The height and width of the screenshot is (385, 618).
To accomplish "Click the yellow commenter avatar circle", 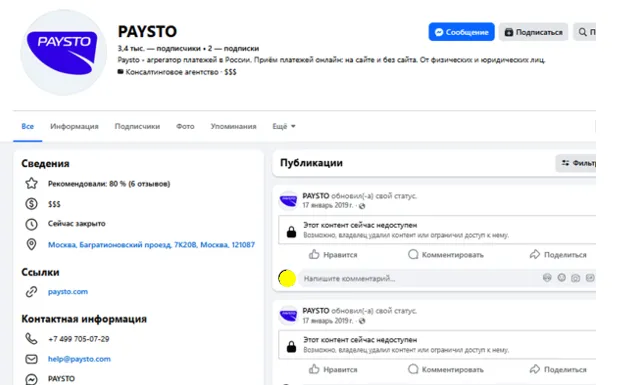I will 287,278.
